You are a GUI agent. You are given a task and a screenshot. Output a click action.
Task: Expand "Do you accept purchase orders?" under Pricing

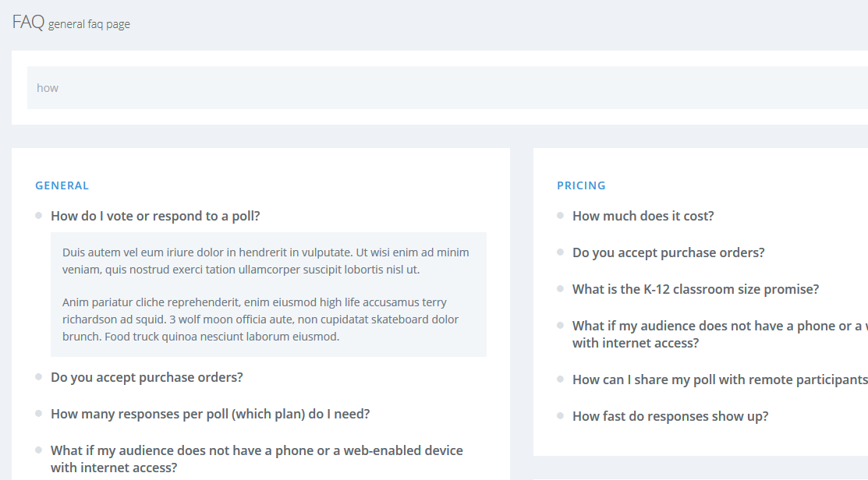click(668, 252)
